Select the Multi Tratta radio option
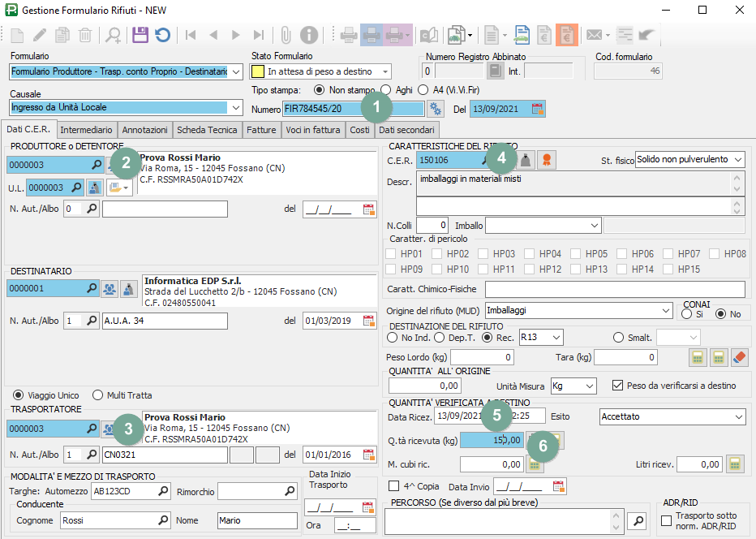 point(98,395)
